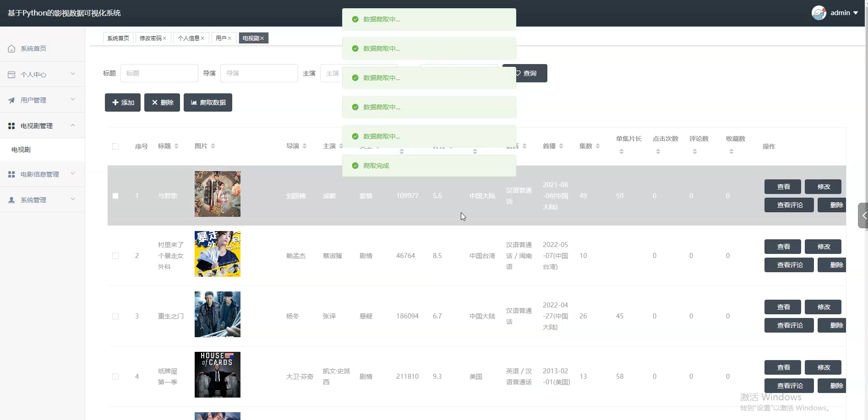Click the 电影信息管理 grid icon
The height and width of the screenshot is (420, 868).
point(11,174)
